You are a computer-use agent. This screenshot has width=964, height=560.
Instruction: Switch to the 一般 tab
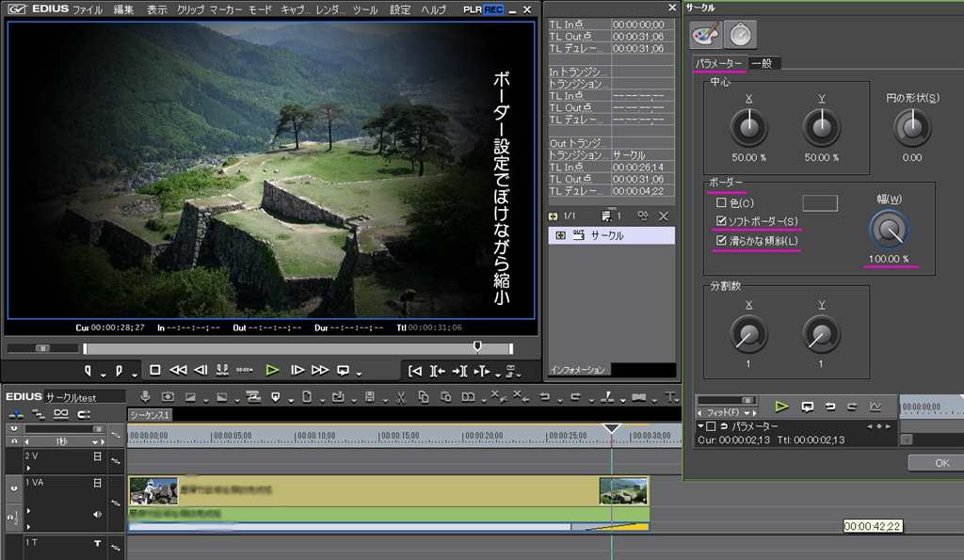point(763,63)
